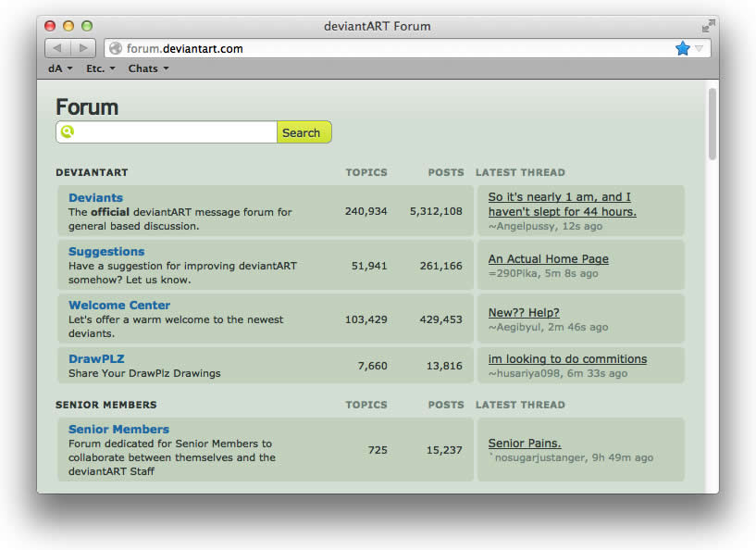Click the fullscreen arrows icon in title bar

click(708, 26)
